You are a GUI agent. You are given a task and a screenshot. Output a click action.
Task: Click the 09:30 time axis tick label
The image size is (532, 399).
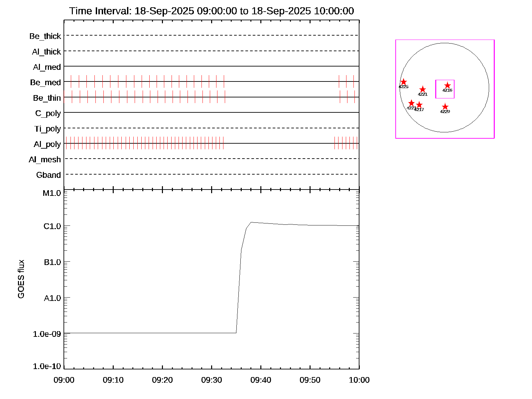[x=211, y=380]
